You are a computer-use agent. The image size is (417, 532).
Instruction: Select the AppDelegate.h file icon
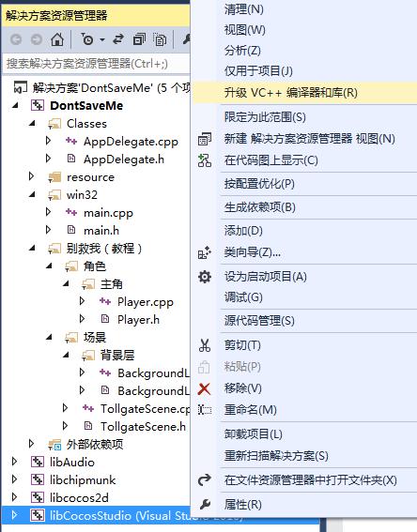(x=71, y=159)
